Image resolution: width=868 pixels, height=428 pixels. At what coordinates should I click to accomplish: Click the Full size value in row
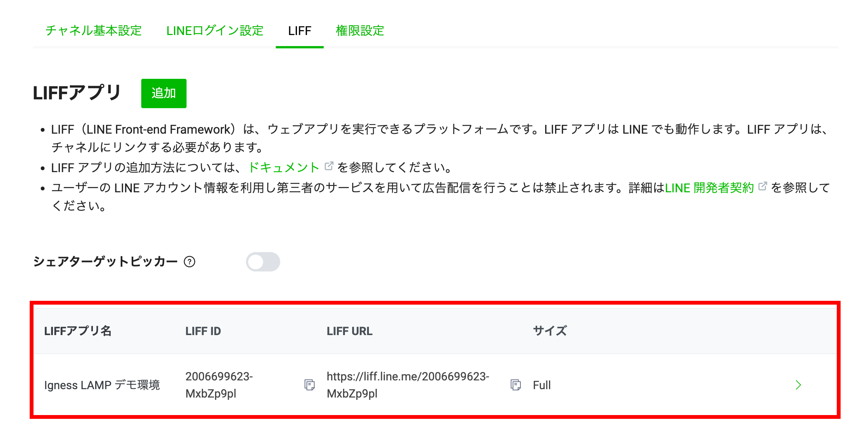542,385
